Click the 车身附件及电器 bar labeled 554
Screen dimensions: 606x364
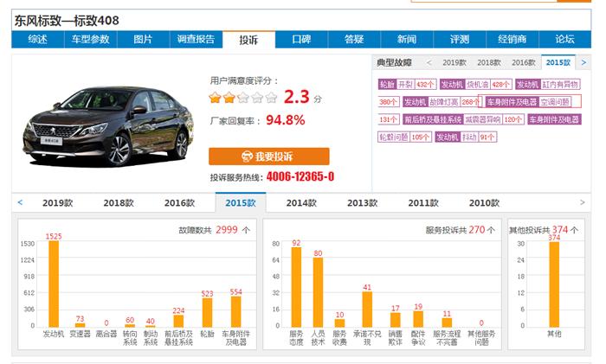click(x=235, y=312)
